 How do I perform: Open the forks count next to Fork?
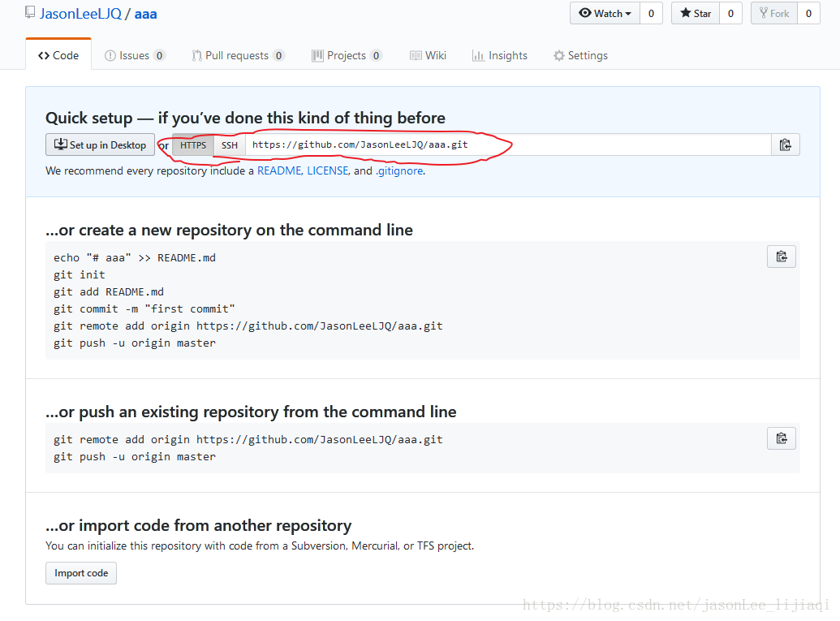coord(809,14)
